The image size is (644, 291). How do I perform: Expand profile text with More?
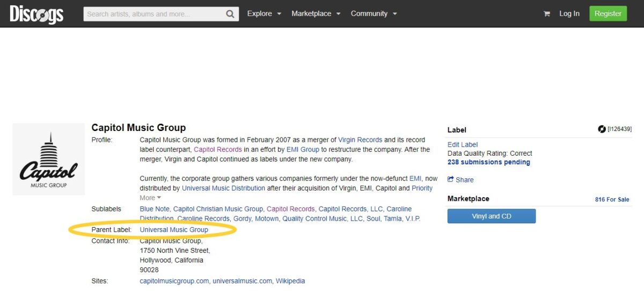pos(150,198)
